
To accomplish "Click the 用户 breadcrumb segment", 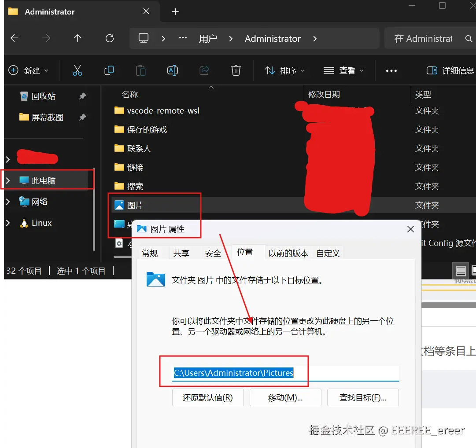I will click(x=208, y=39).
